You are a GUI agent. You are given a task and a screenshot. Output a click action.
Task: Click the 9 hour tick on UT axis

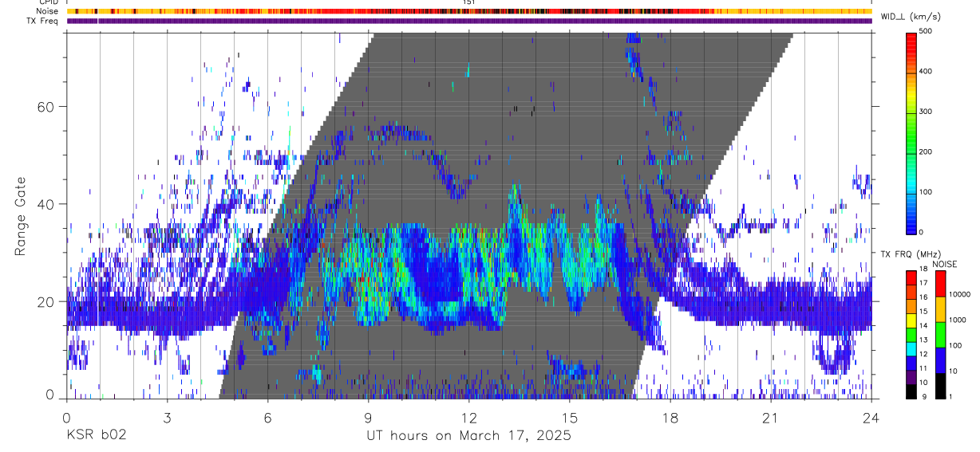368,418
